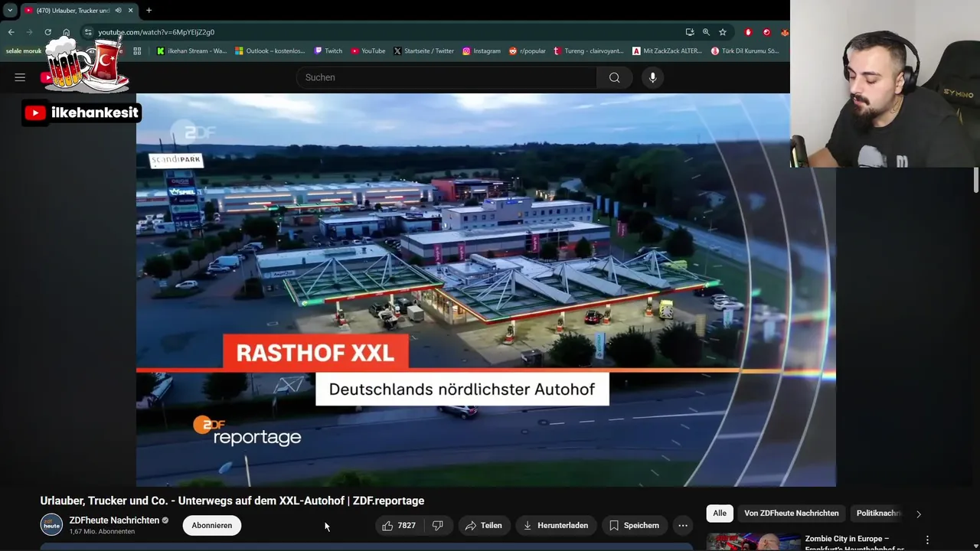Click the page vertical scrollbar
980x551 pixels.
click(x=975, y=181)
